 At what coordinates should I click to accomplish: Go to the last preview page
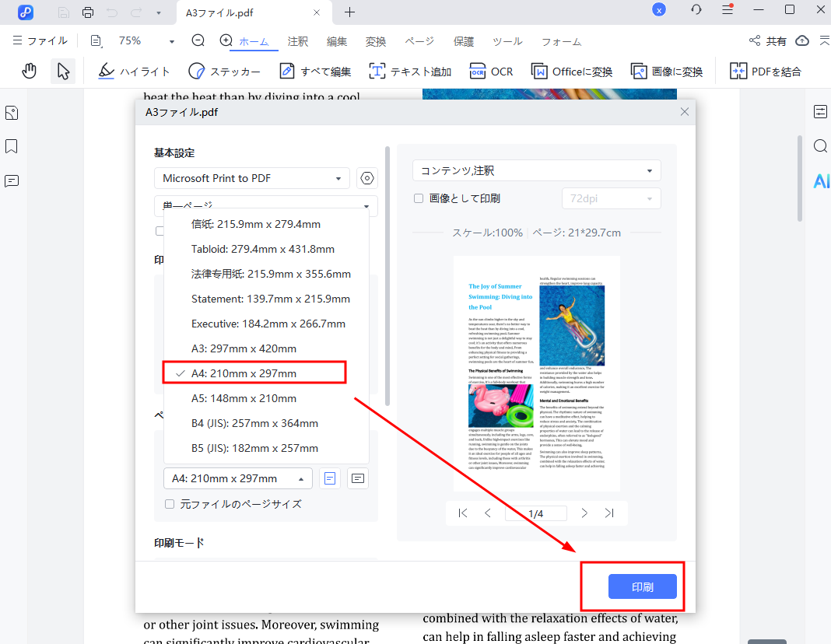pyautogui.click(x=609, y=513)
